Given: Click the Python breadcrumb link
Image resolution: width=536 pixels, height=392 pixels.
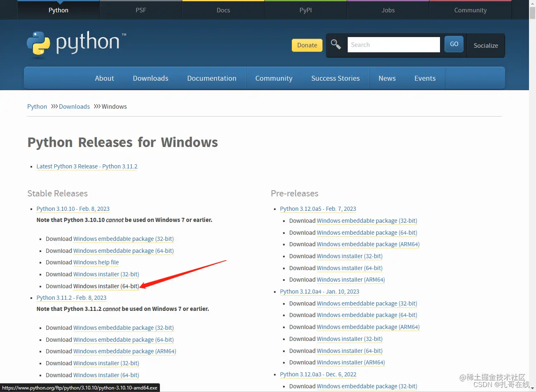Looking at the screenshot, I should point(37,107).
